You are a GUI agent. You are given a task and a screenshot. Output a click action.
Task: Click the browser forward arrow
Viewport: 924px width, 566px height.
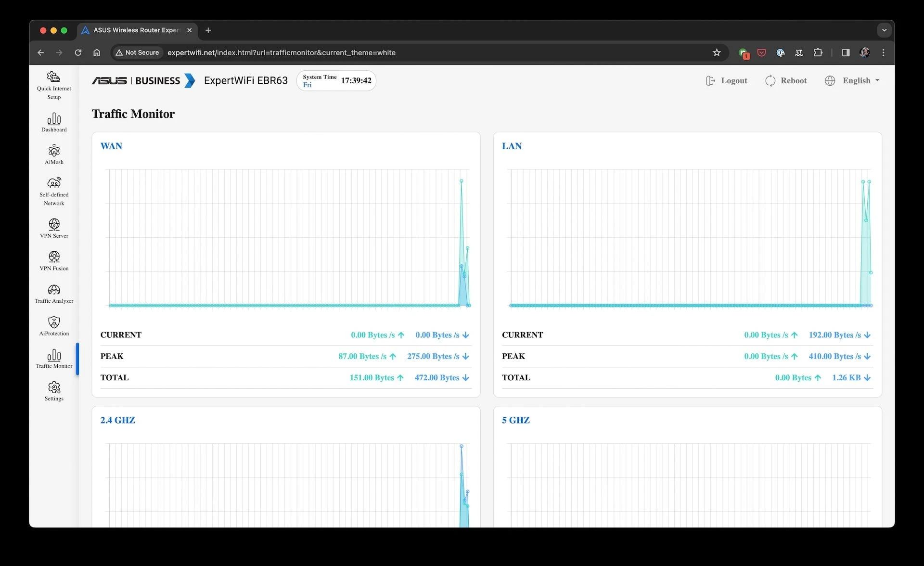[59, 52]
